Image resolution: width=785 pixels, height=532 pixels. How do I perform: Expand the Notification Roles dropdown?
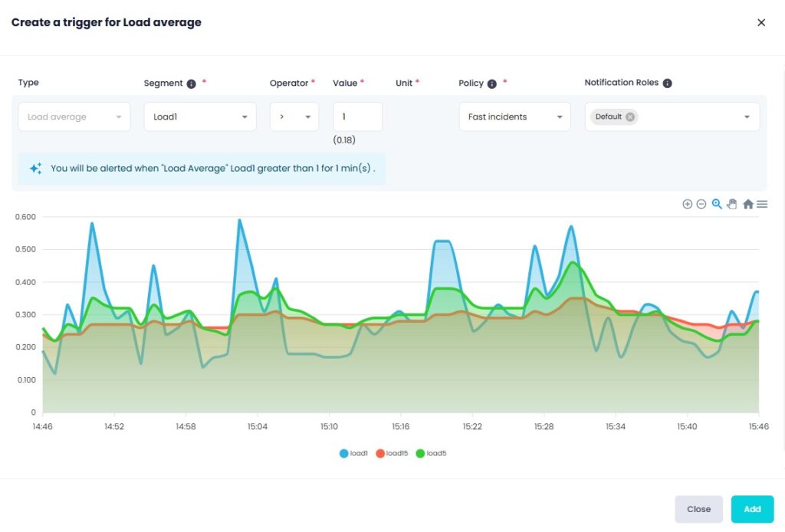pos(747,117)
